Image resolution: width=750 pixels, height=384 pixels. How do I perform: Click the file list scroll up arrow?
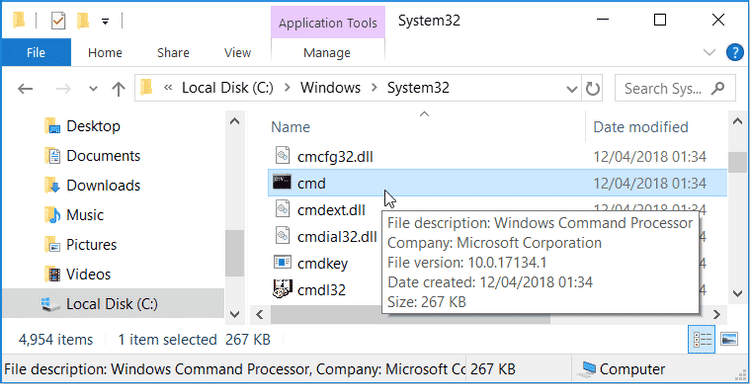738,121
